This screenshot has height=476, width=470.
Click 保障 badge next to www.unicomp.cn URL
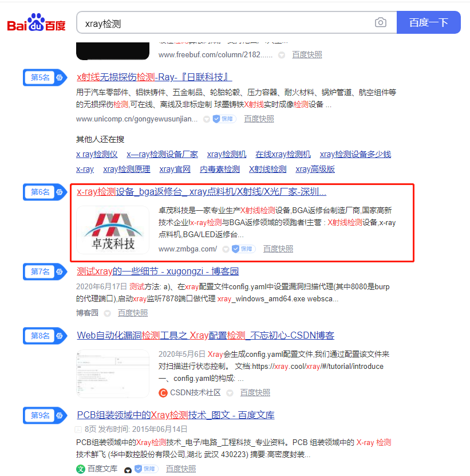(x=224, y=119)
